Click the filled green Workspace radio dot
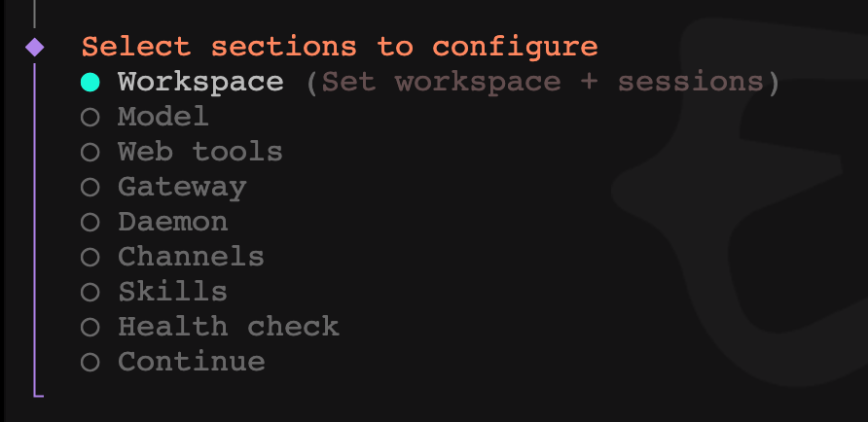Screen dimensions: 868x422 (90, 83)
